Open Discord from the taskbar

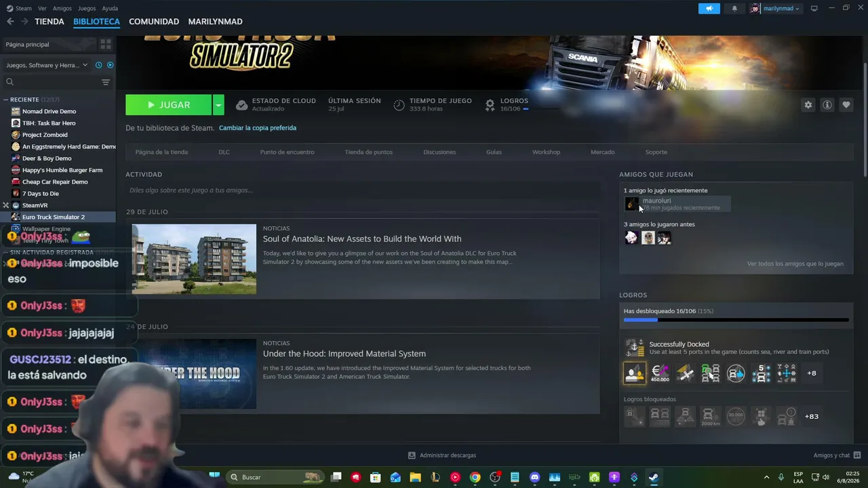(x=534, y=477)
